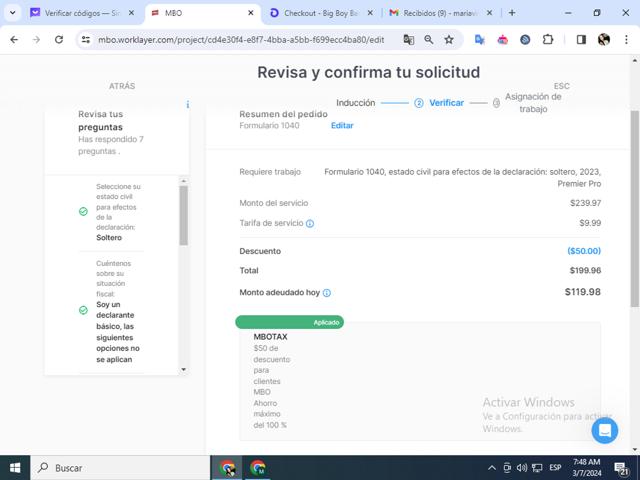Click the ESP language indicator

pos(555,468)
